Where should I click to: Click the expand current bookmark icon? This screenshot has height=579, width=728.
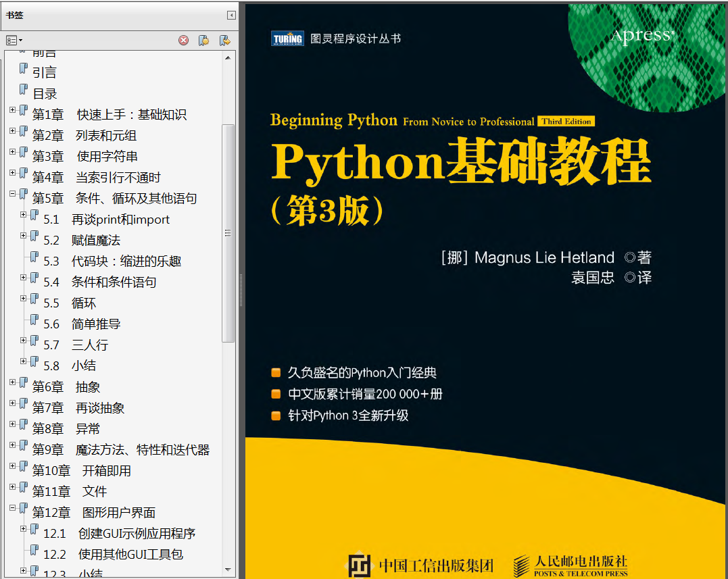[x=224, y=41]
